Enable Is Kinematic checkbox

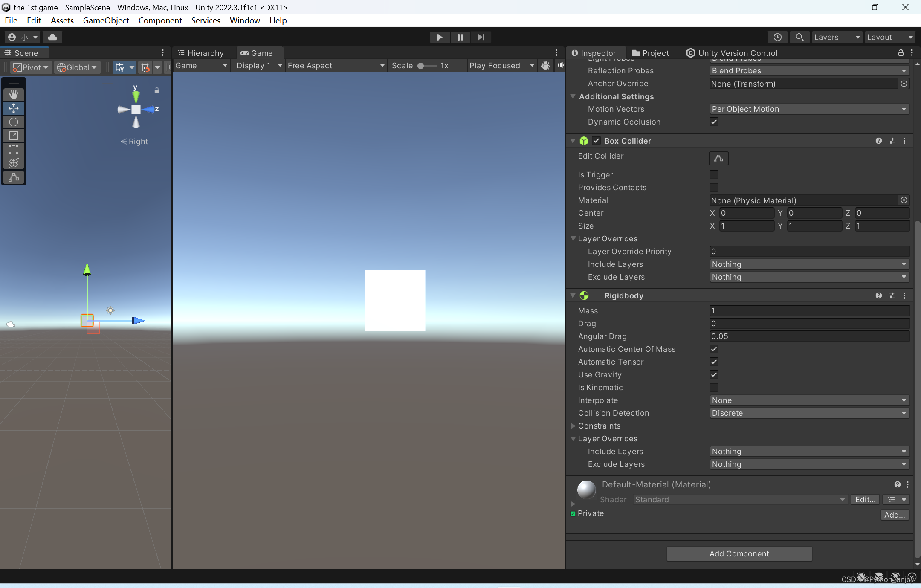pos(714,388)
